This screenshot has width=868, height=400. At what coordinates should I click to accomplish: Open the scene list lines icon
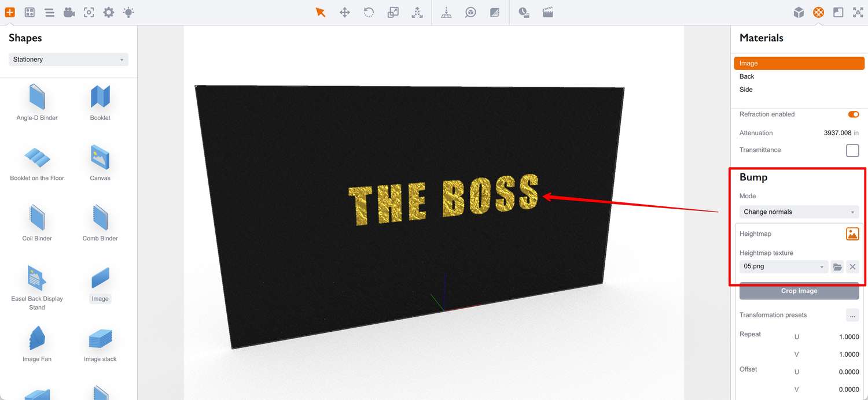(50, 12)
